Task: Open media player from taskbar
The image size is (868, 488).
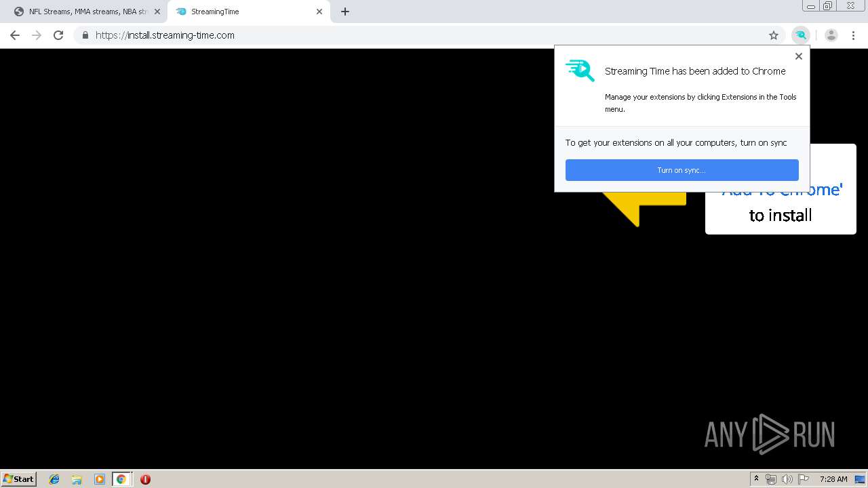Action: tap(99, 479)
